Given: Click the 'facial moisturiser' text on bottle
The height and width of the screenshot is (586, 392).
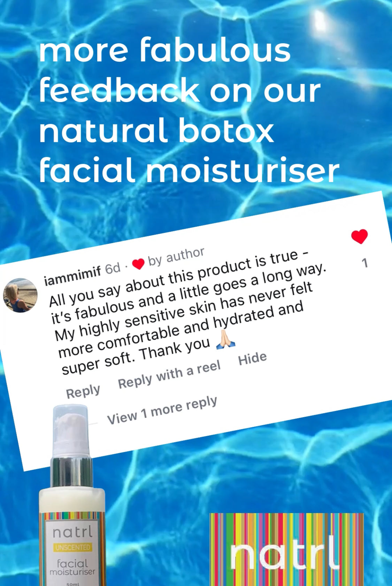Looking at the screenshot, I should (x=72, y=567).
